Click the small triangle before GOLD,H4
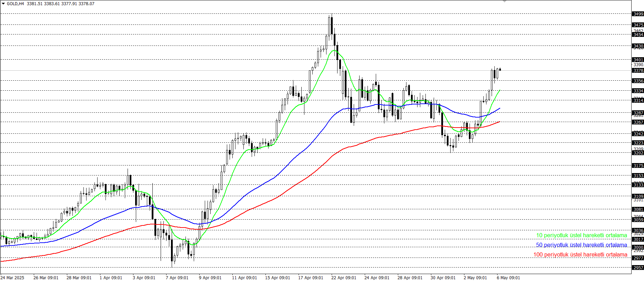Screen dimensions: 644x282 point(3,4)
